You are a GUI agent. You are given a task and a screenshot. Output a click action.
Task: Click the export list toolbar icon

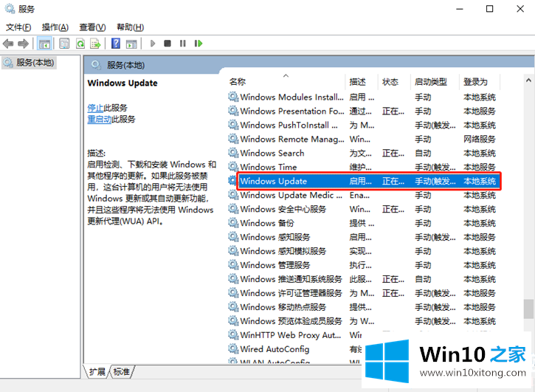(x=95, y=44)
